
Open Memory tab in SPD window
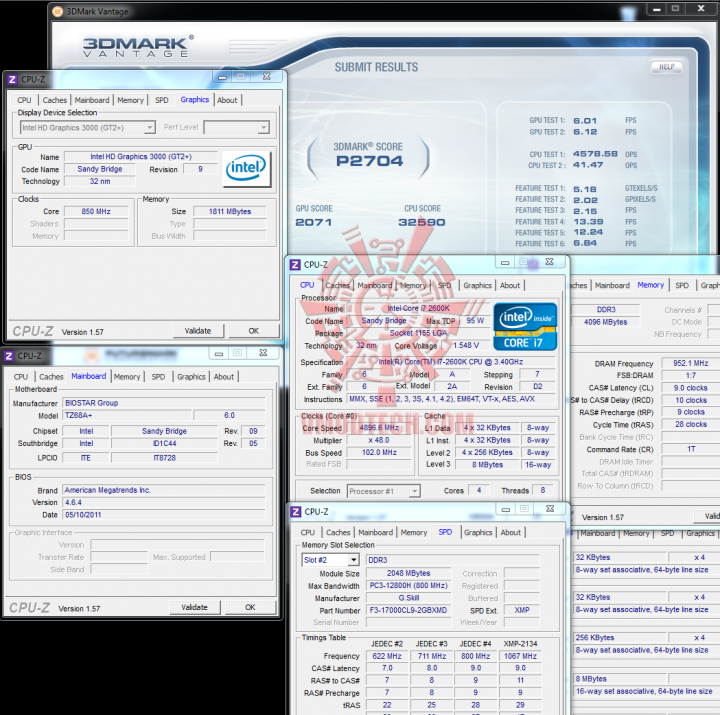tap(414, 532)
